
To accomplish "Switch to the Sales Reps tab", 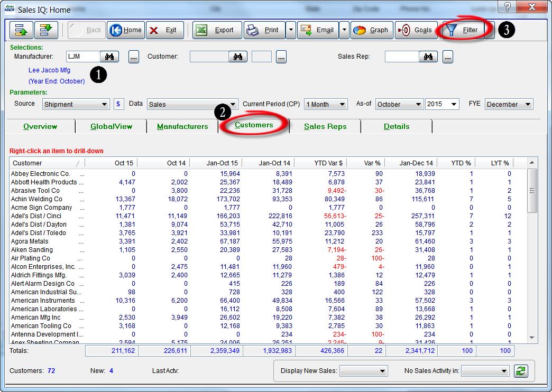I will pos(325,126).
